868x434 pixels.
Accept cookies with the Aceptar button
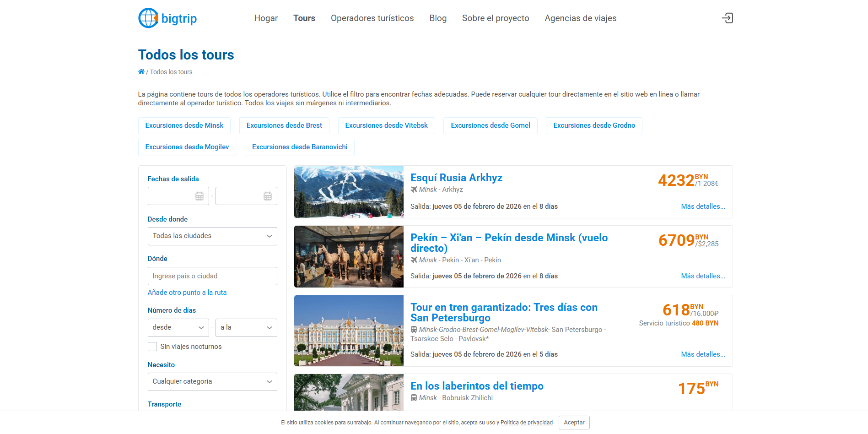click(574, 423)
